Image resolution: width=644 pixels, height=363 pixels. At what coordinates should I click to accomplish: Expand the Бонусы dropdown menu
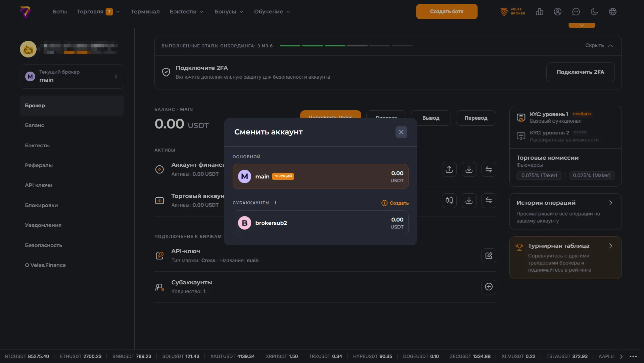229,12
